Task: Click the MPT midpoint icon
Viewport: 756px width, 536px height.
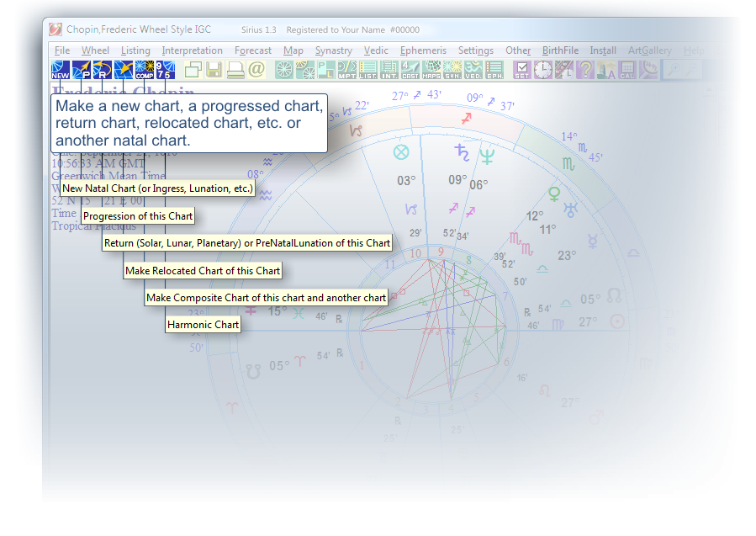Action: coord(347,70)
